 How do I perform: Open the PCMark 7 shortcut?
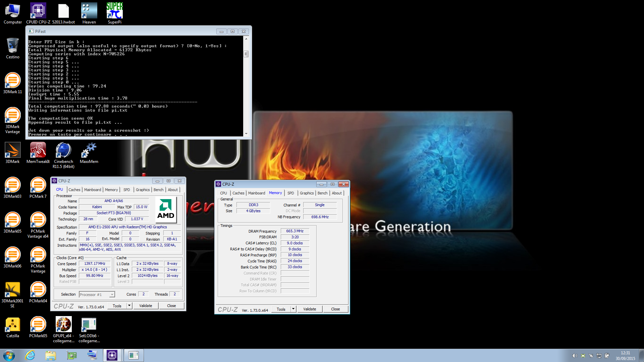38,188
